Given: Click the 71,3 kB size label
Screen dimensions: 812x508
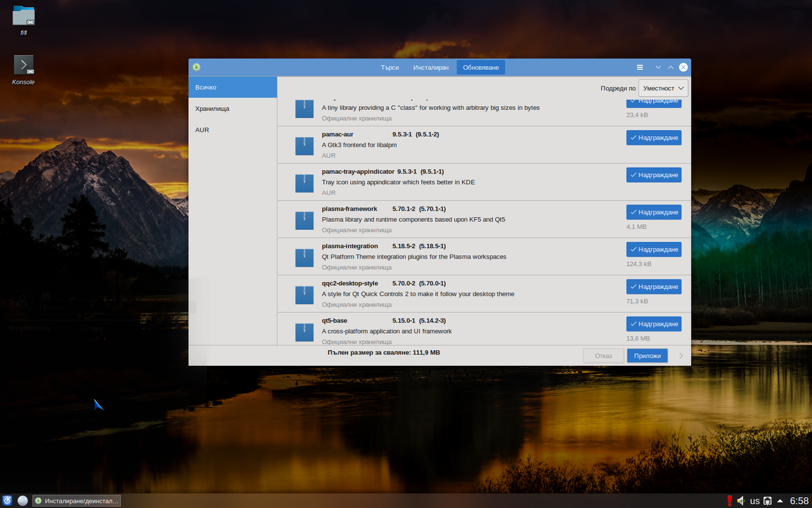Looking at the screenshot, I should click(x=637, y=302).
